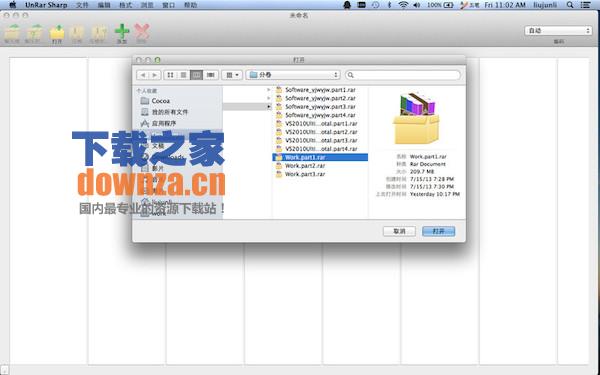Open the Notification Center list icon
Viewport: 600px width, 375px height.
[x=585, y=5]
